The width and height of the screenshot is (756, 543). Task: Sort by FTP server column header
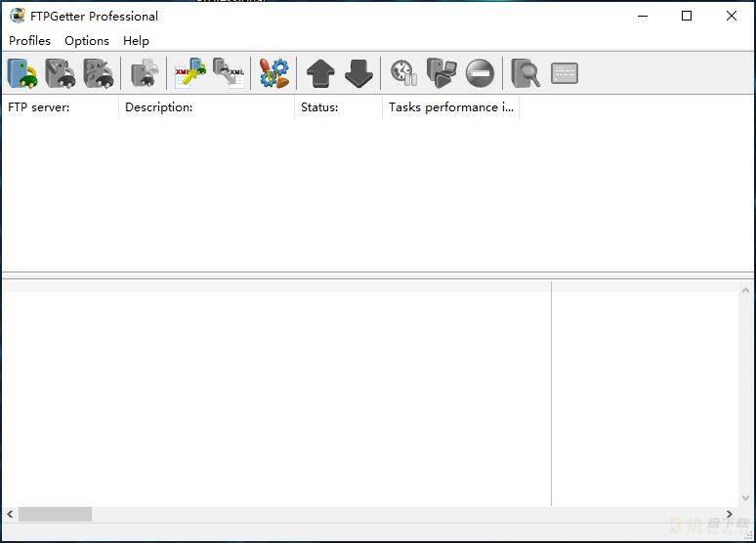61,107
